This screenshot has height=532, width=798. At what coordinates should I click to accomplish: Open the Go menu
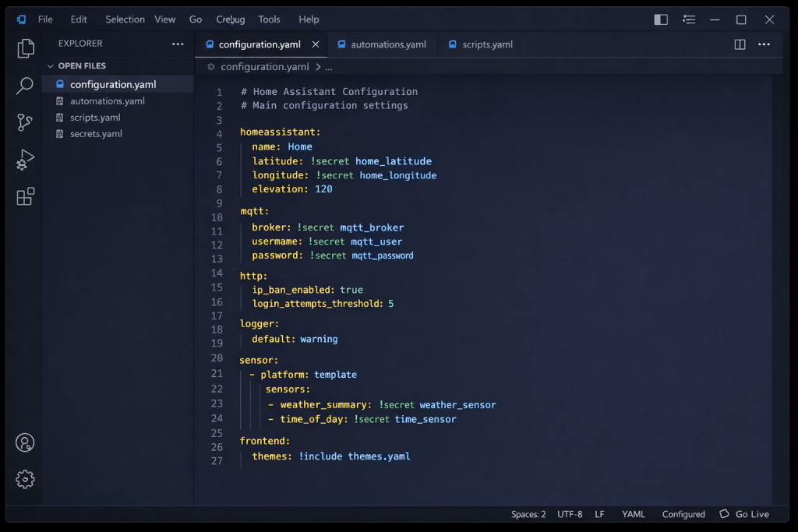196,19
